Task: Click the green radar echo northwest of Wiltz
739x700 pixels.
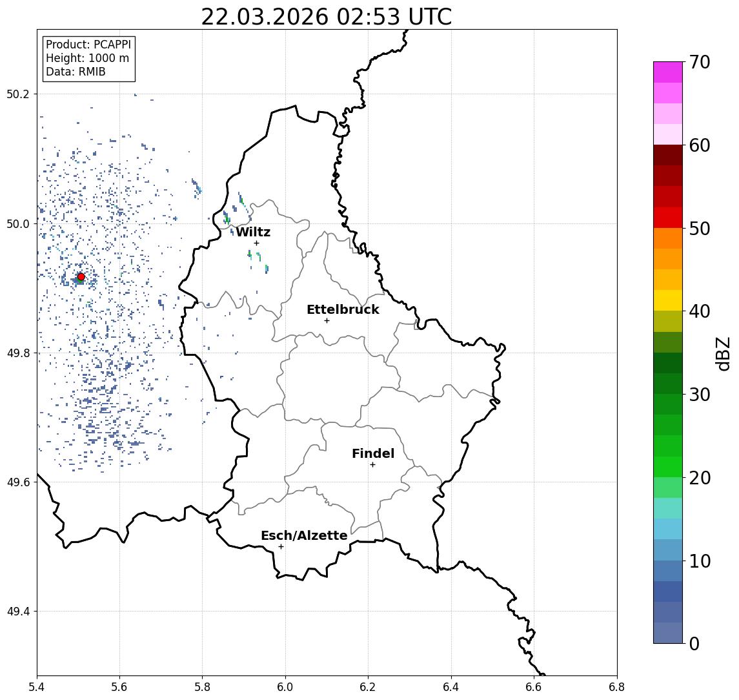Action: 227,218
